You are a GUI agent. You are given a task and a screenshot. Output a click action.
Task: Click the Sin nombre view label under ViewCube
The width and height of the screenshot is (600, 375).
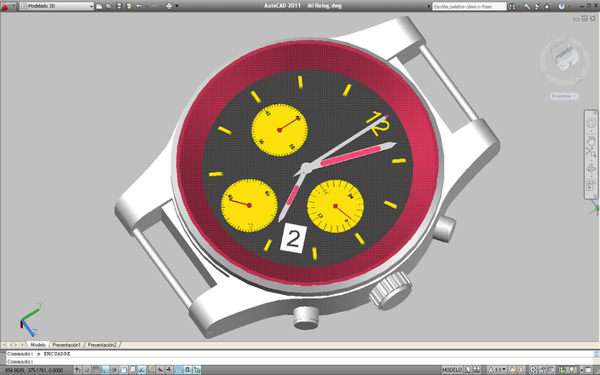(x=564, y=96)
